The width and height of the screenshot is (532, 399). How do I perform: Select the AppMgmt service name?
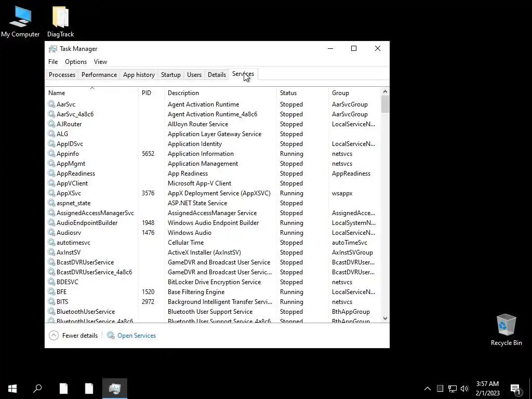tap(71, 164)
